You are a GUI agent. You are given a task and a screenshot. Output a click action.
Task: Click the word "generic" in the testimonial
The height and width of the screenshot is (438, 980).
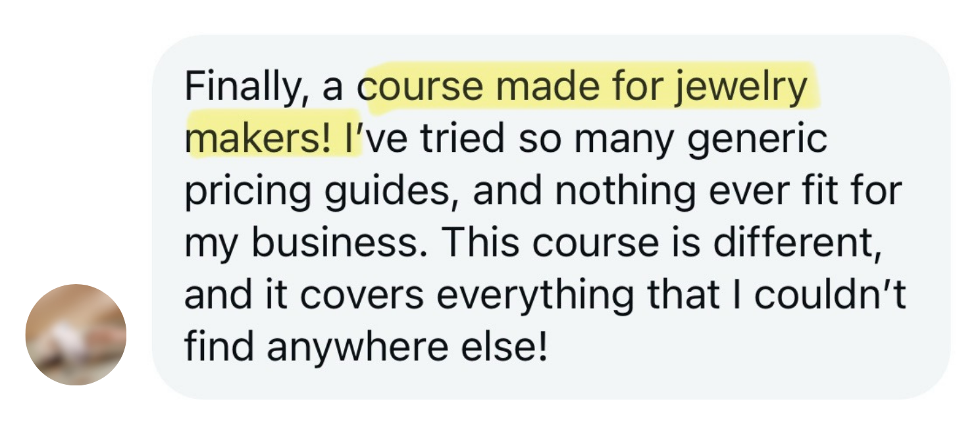point(757,139)
